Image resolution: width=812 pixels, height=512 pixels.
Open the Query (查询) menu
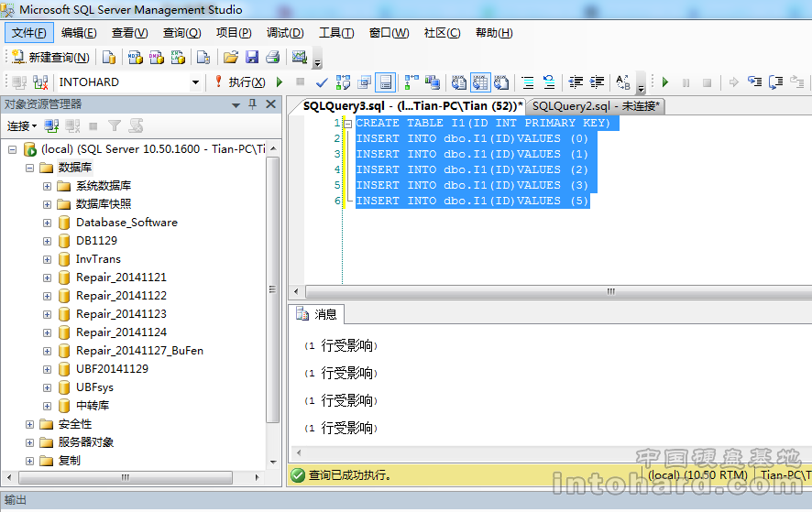181,33
